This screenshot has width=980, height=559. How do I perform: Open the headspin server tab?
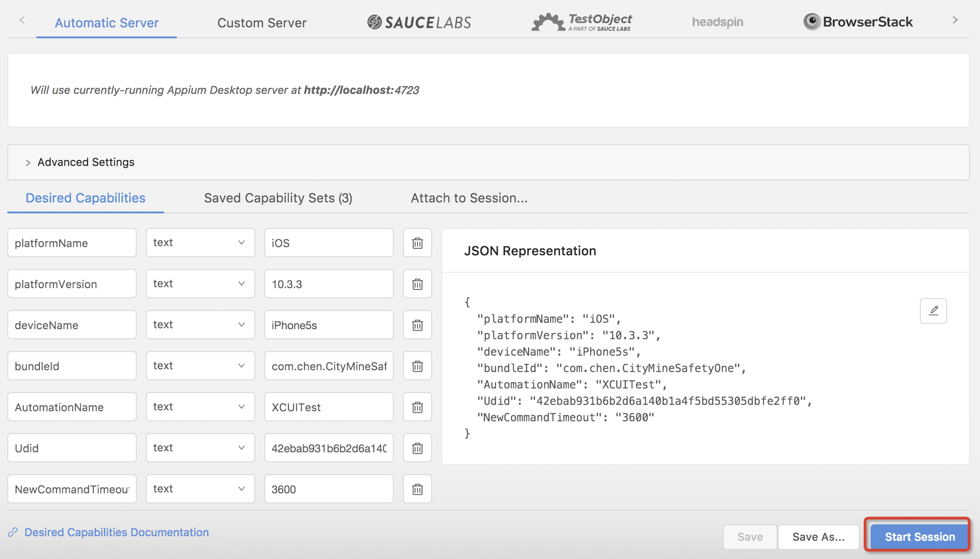717,22
